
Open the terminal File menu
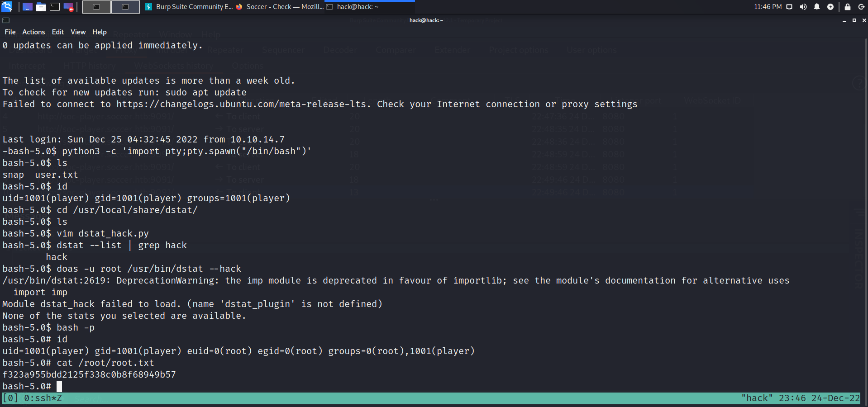coord(10,32)
